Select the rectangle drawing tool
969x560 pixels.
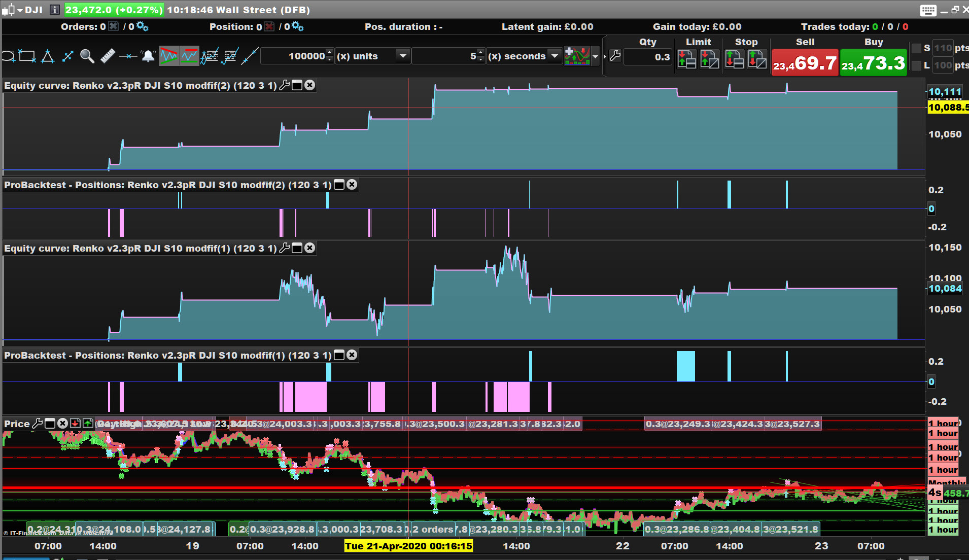[27, 56]
